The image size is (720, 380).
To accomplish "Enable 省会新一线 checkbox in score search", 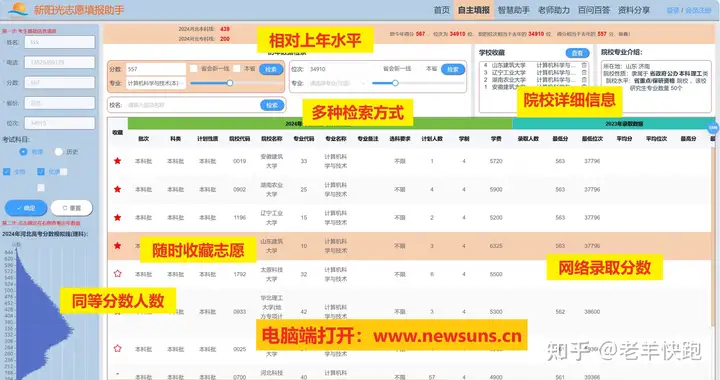I will coord(194,68).
